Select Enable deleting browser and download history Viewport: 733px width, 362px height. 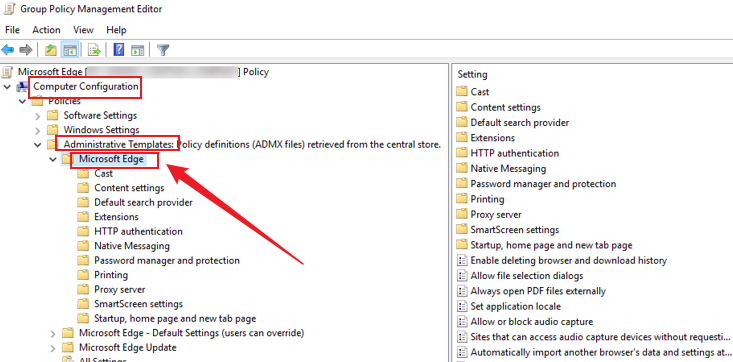click(568, 261)
